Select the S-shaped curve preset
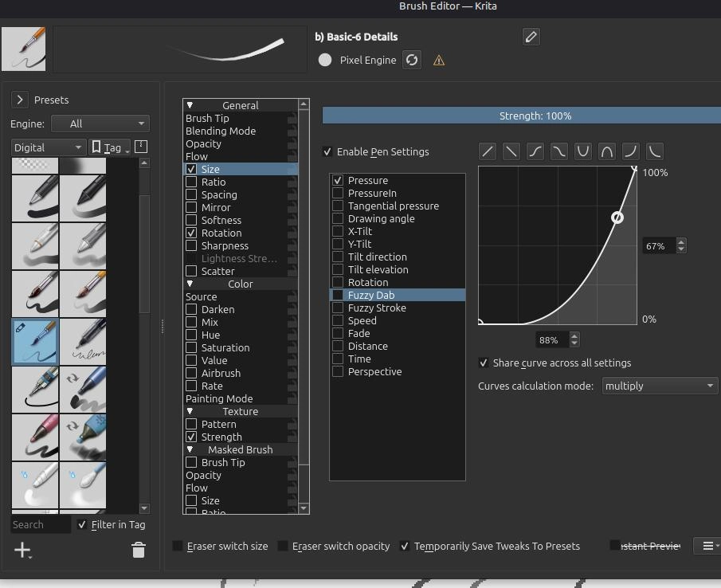The width and height of the screenshot is (721, 588). point(535,151)
